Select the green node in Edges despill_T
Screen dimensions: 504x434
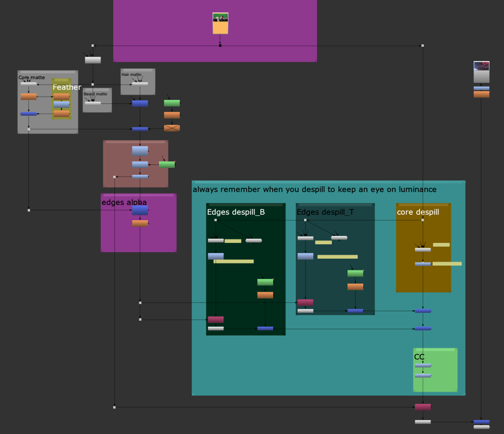(355, 273)
